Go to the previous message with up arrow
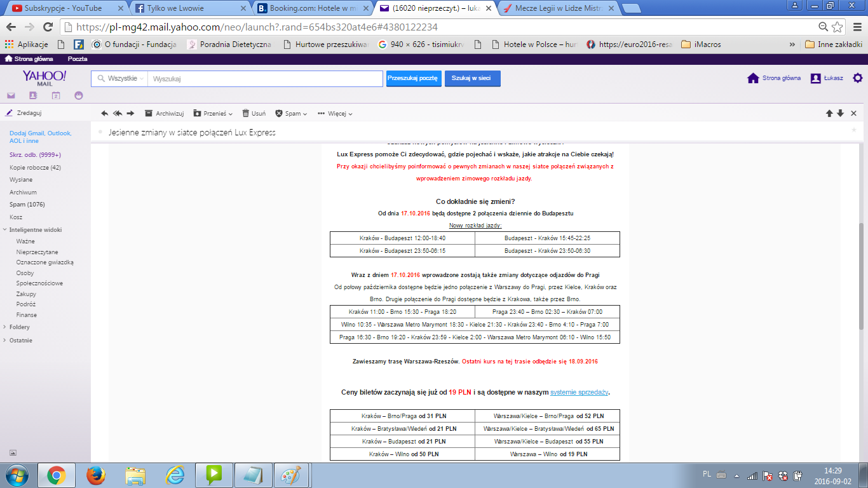Viewport: 868px width, 488px height. point(829,113)
